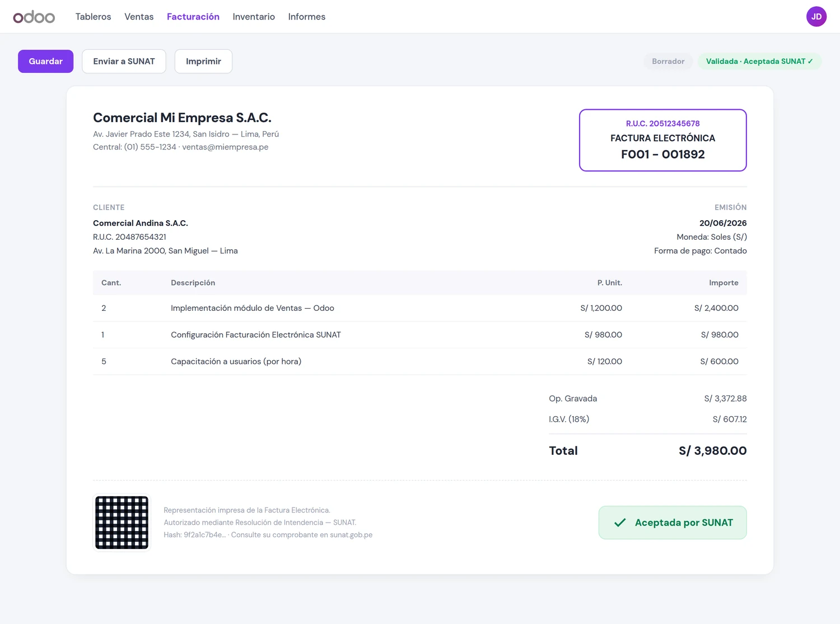The height and width of the screenshot is (624, 840).
Task: Click customer R.U.C. 20487654321
Action: (x=129, y=237)
